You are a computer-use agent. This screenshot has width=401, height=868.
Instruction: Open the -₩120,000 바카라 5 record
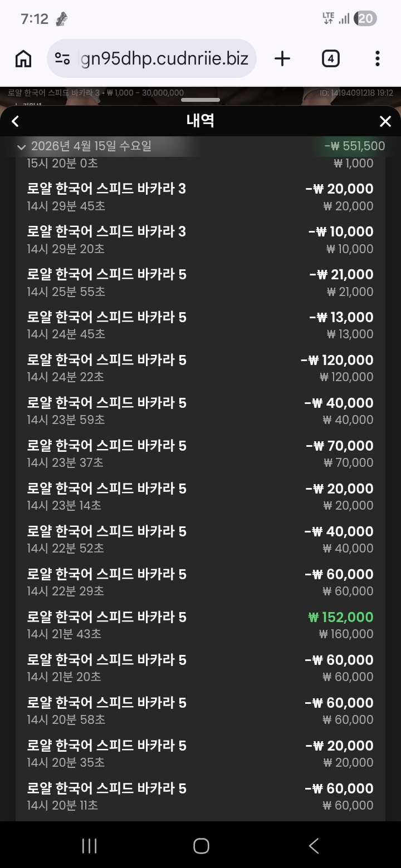200,368
